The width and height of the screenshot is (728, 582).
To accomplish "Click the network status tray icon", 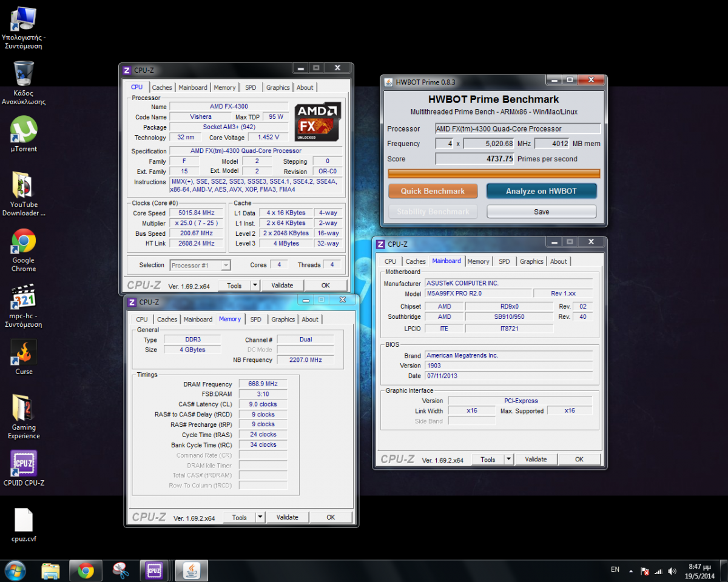I will [659, 571].
